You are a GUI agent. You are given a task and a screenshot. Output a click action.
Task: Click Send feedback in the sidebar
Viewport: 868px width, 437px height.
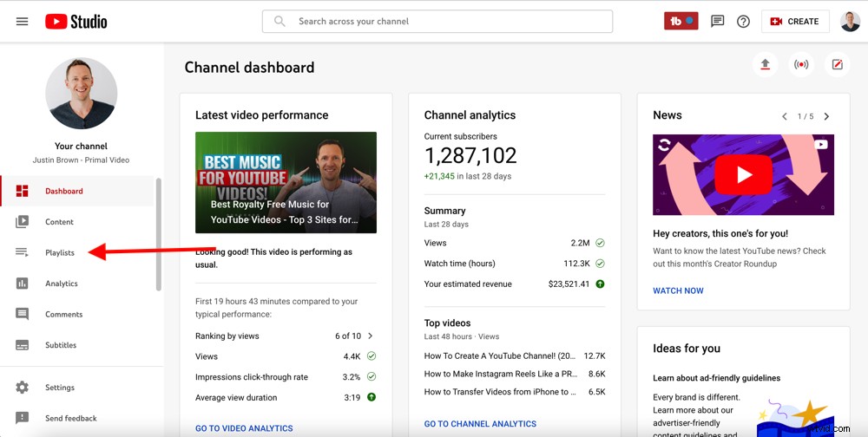click(x=77, y=419)
